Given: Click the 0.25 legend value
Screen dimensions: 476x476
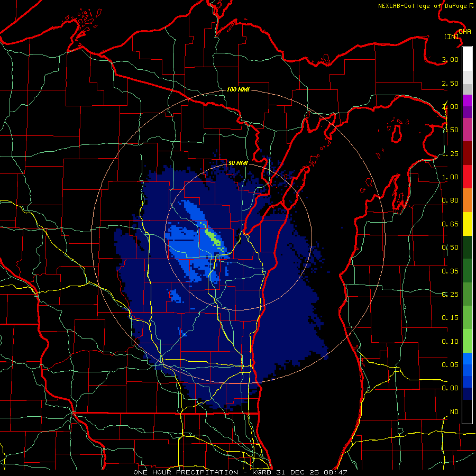Looking at the screenshot, I should point(450,295).
